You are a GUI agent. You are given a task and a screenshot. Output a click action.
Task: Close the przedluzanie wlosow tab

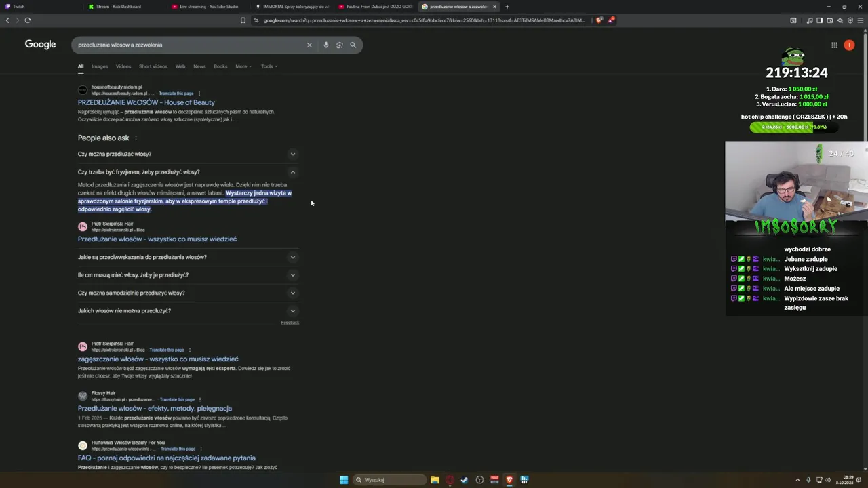point(494,7)
